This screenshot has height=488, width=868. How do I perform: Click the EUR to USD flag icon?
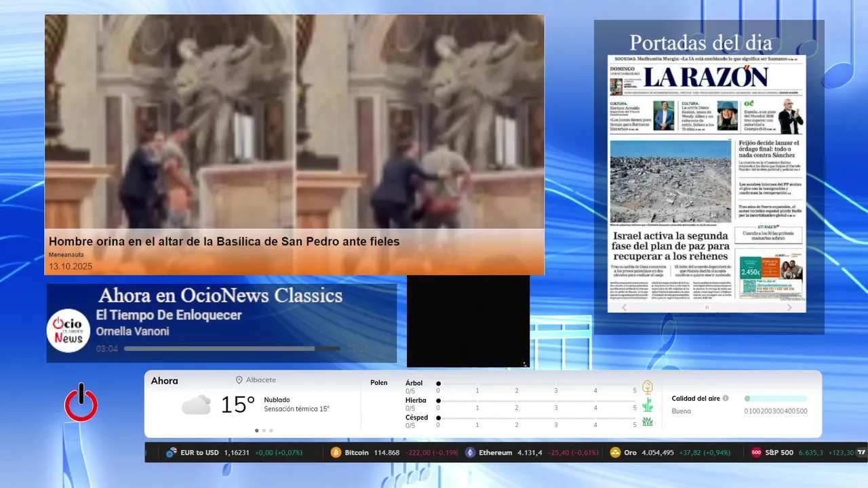[172, 452]
